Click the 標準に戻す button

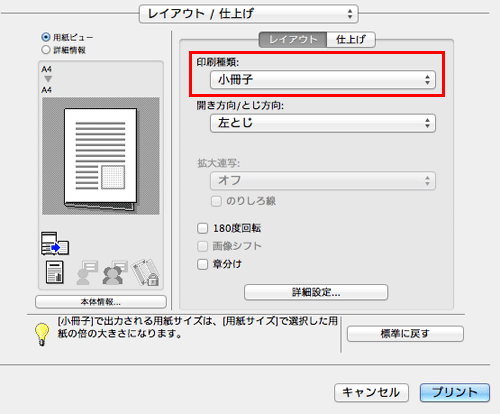pyautogui.click(x=405, y=334)
